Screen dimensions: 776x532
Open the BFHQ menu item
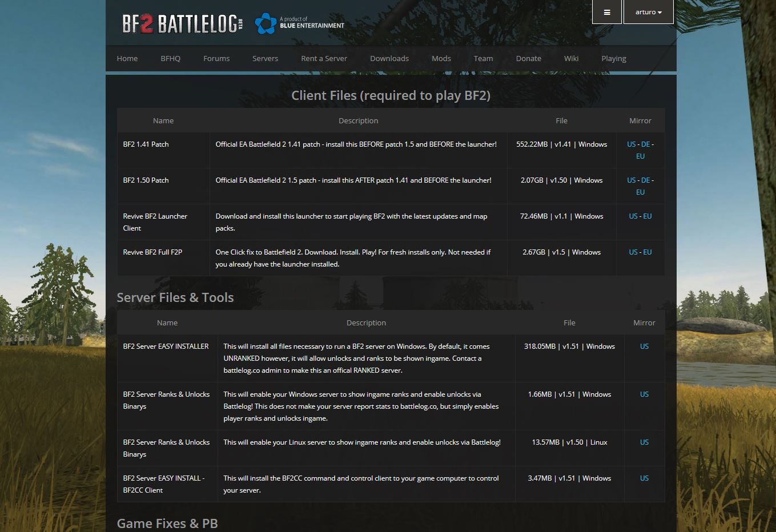click(170, 58)
